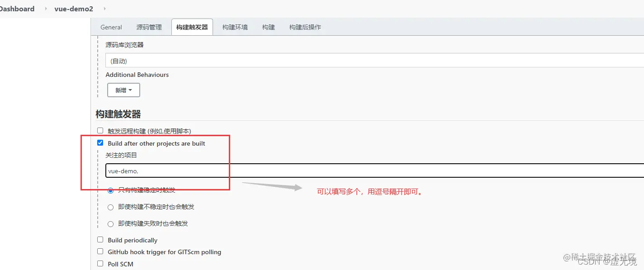This screenshot has width=644, height=270.
Task: Open the 构建 tab
Action: coord(268,27)
